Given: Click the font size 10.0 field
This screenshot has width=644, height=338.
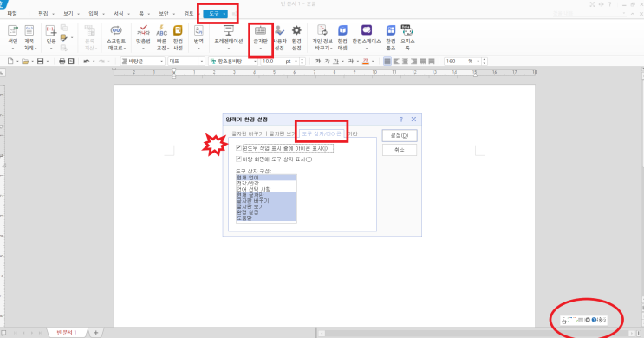Looking at the screenshot, I should click(273, 62).
